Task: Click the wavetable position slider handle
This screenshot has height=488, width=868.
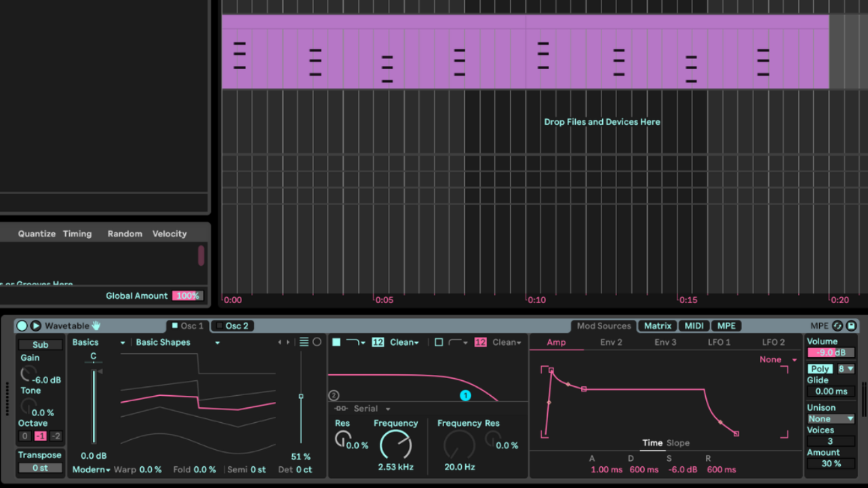Action: 301,396
